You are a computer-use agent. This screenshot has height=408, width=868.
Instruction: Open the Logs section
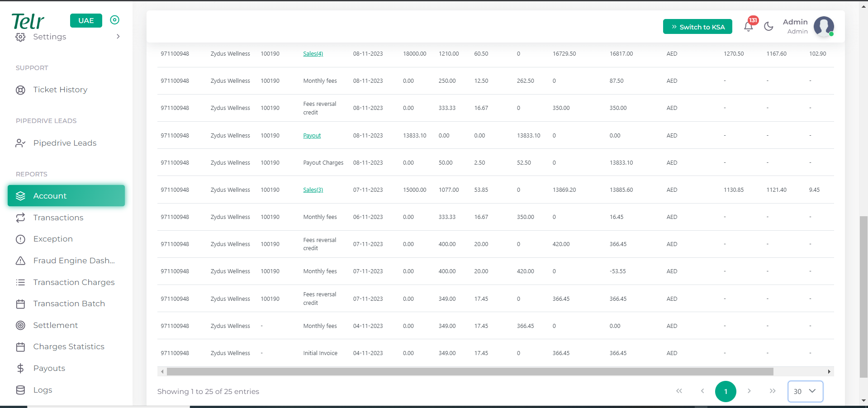pyautogui.click(x=43, y=390)
